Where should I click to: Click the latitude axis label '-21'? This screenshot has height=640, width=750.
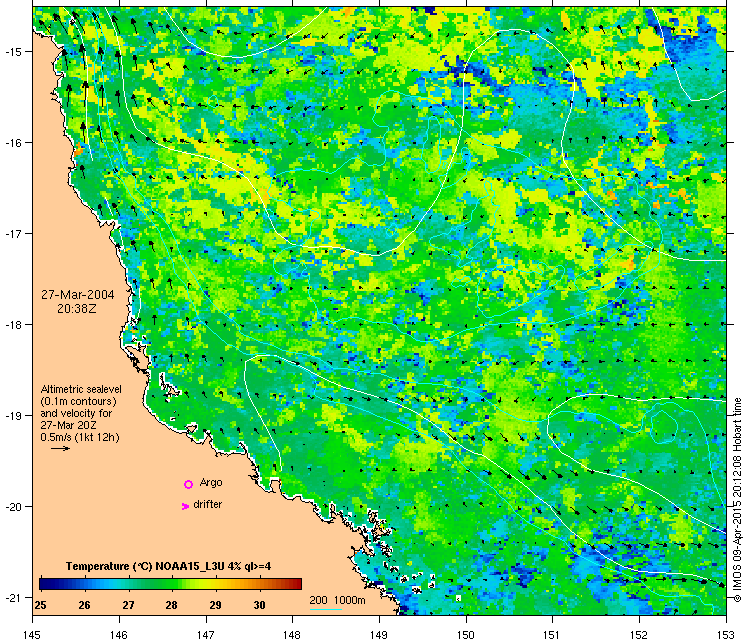12,597
